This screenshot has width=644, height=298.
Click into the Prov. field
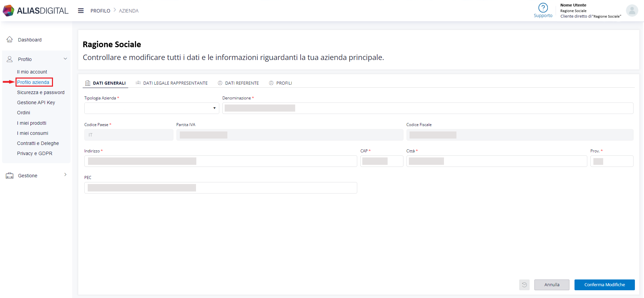(612, 161)
